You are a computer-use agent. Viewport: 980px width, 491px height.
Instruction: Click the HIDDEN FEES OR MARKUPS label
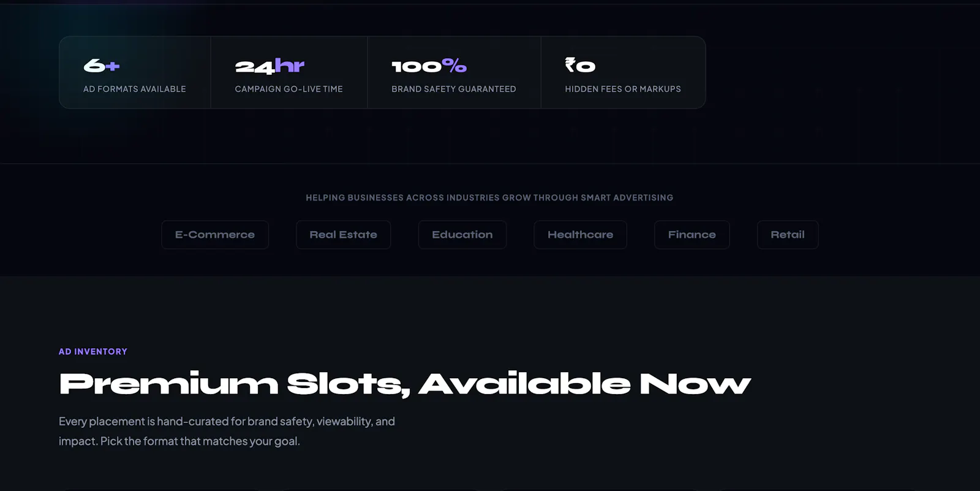(x=623, y=89)
